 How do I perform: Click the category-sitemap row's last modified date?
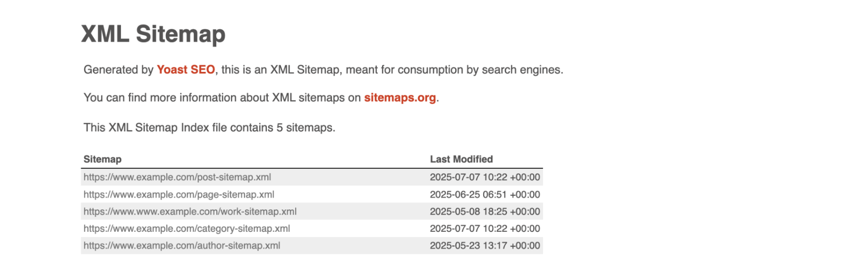pos(485,228)
